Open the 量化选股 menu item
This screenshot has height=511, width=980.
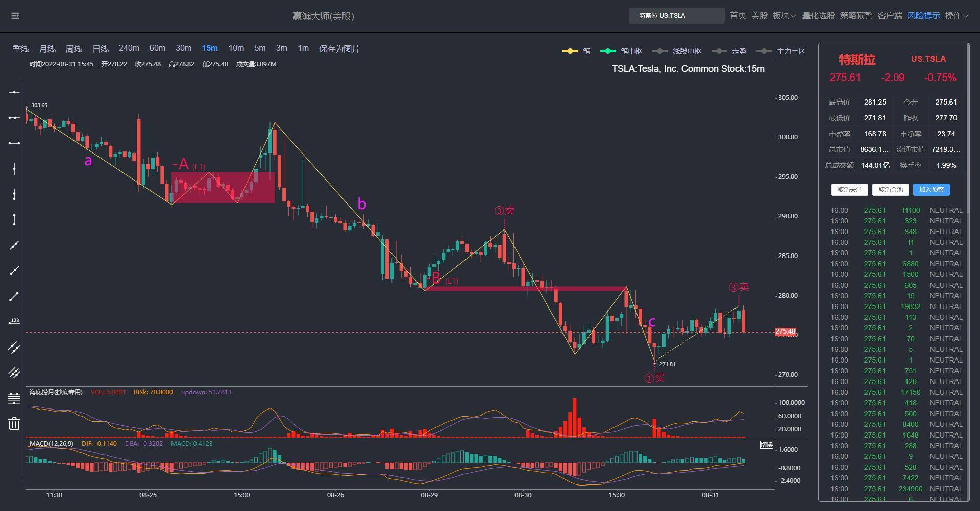(818, 16)
